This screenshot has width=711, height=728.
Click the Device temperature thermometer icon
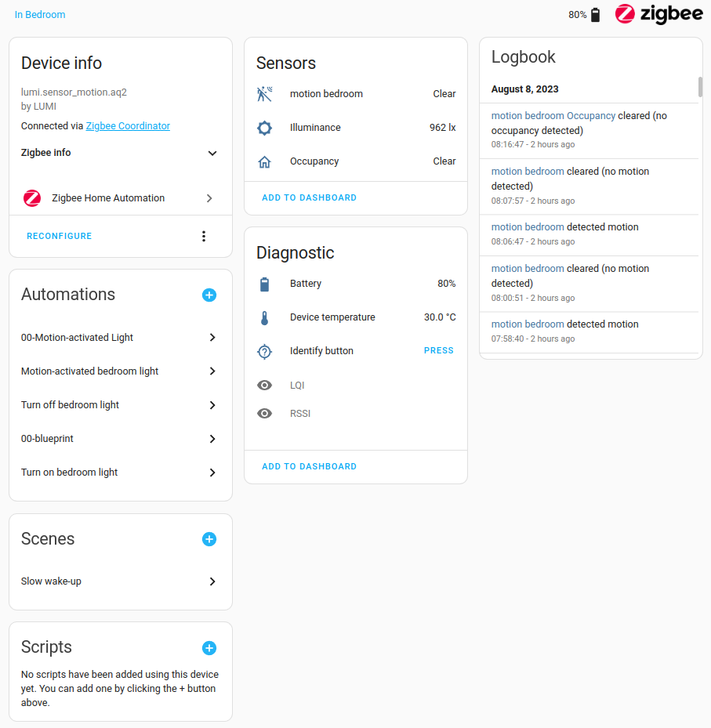coord(264,317)
